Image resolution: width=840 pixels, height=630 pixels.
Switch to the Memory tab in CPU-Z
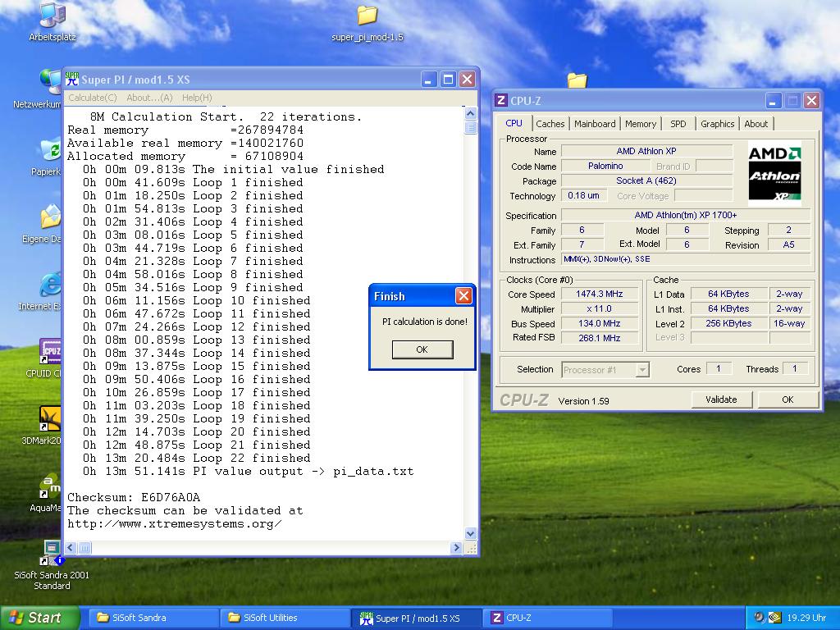pos(640,124)
